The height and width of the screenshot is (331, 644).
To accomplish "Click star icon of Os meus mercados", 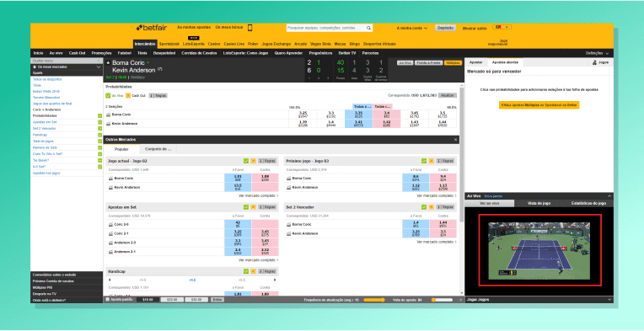I will coord(35,67).
